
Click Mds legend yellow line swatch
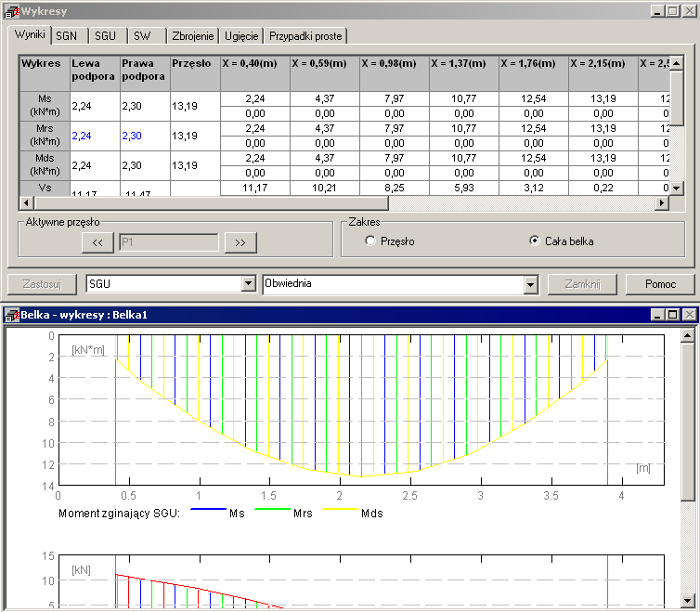[x=340, y=509]
